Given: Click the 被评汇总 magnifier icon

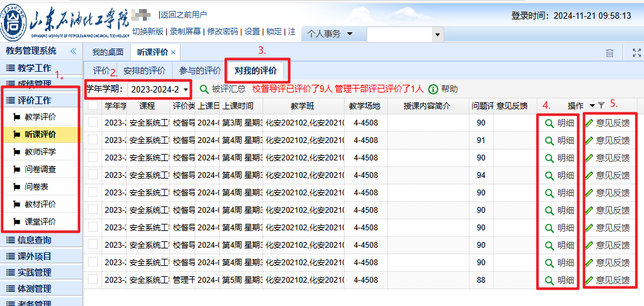Looking at the screenshot, I should [204, 89].
